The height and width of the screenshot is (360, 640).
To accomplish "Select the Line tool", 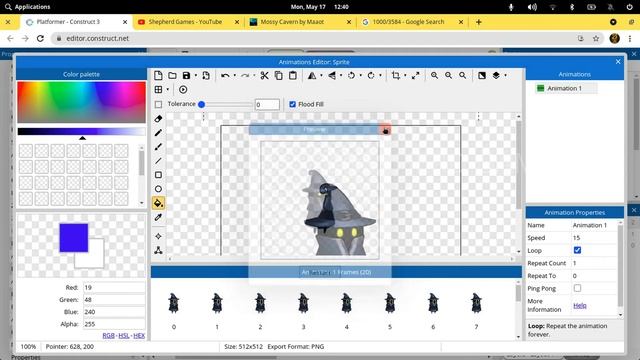I will click(x=158, y=161).
